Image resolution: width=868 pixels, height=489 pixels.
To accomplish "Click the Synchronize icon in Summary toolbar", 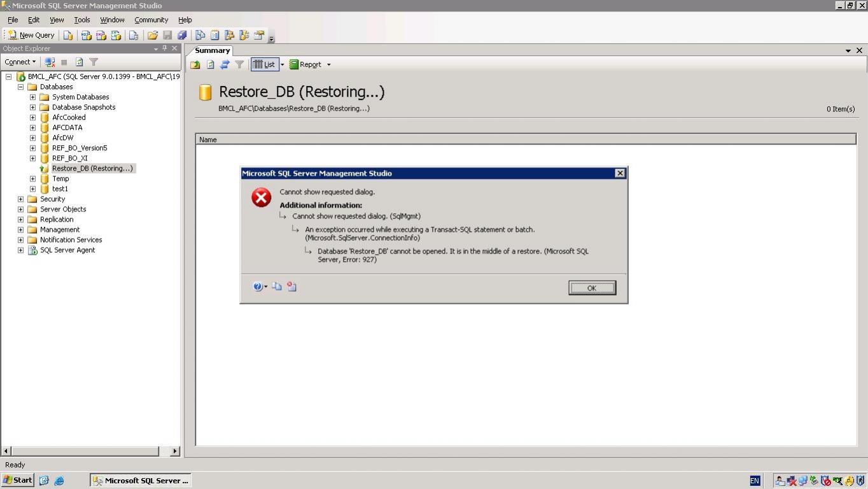I will (x=225, y=64).
